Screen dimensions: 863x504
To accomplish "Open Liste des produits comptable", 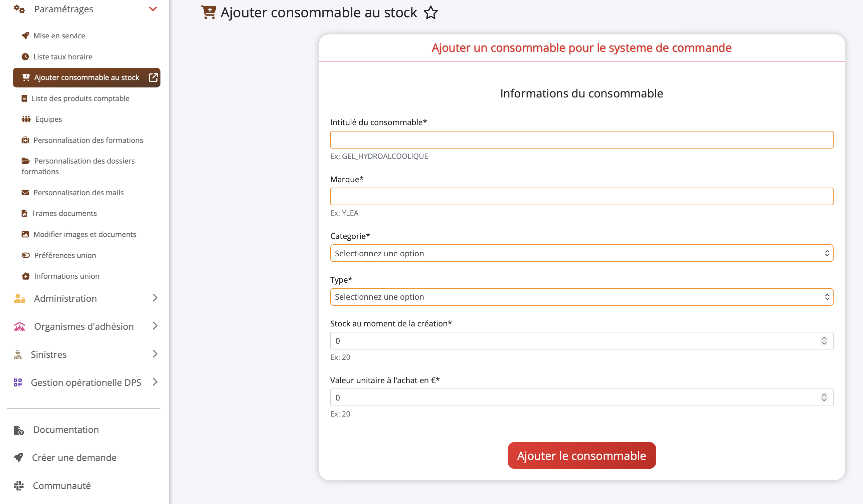I will 80,98.
